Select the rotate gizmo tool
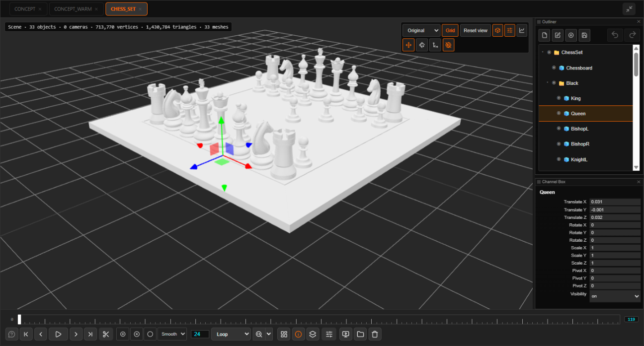The image size is (644, 346). pyautogui.click(x=422, y=45)
